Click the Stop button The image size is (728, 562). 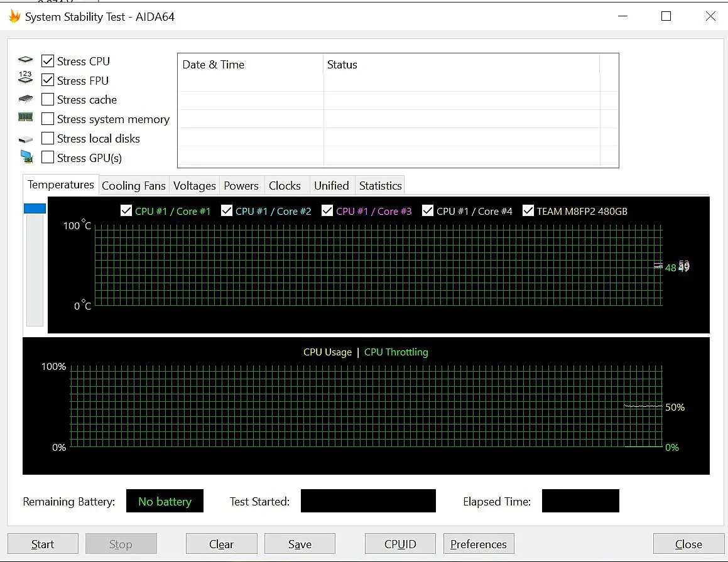(121, 544)
